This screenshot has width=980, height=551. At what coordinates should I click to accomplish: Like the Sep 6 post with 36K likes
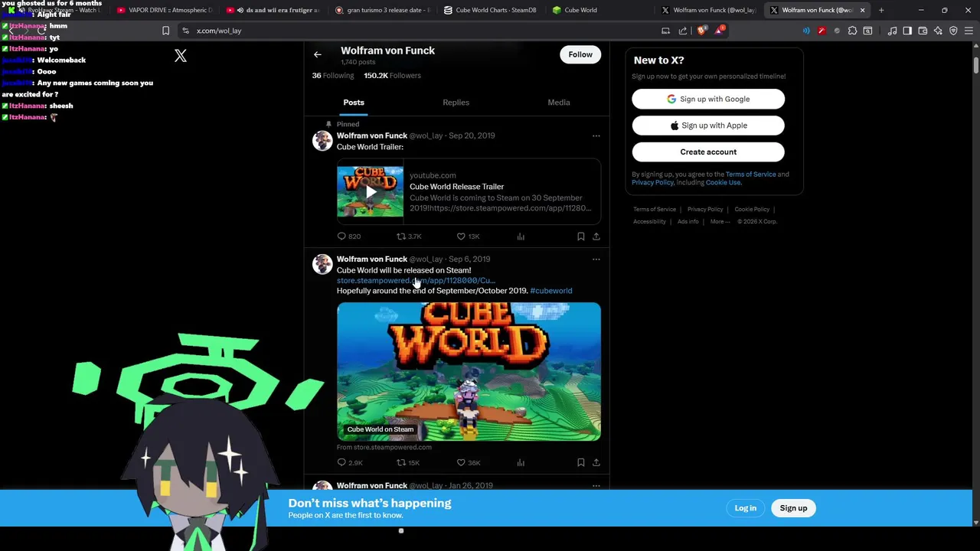(468, 462)
